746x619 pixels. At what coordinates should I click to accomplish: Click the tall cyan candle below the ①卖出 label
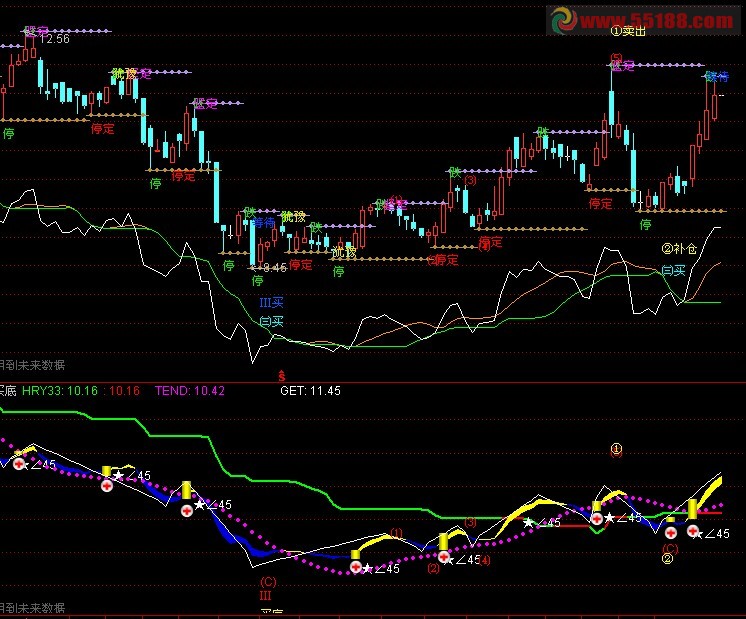click(x=611, y=108)
